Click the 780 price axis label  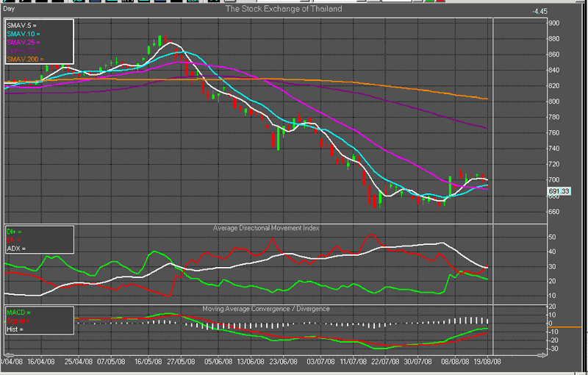[x=554, y=118]
